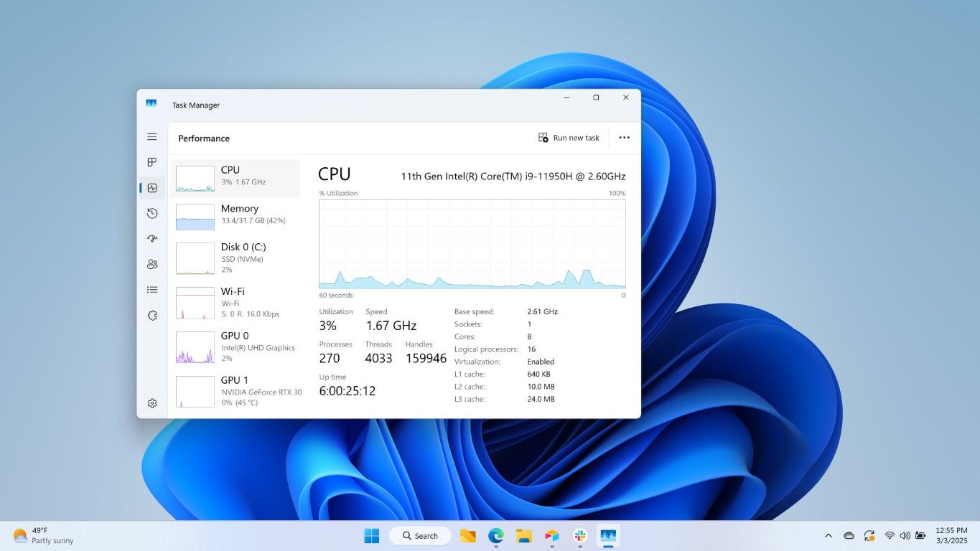980x551 pixels.
Task: Open the App history page
Action: click(x=151, y=213)
